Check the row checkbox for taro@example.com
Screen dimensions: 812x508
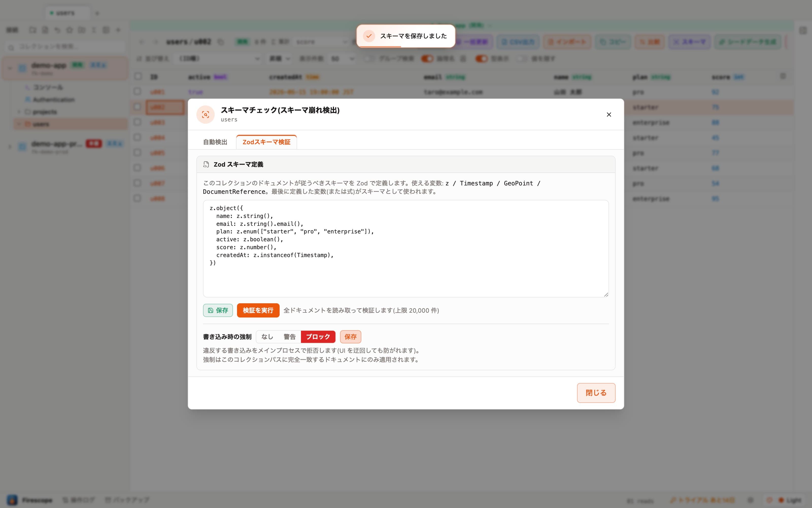(x=137, y=91)
